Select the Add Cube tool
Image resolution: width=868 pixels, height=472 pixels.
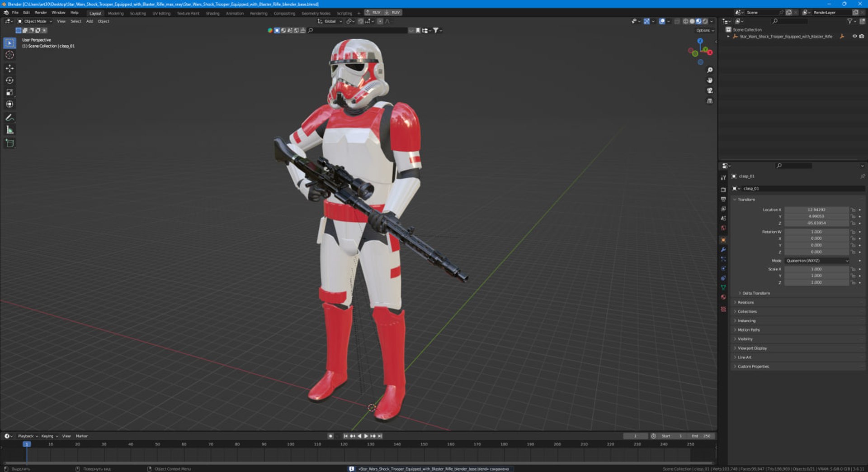(x=9, y=143)
